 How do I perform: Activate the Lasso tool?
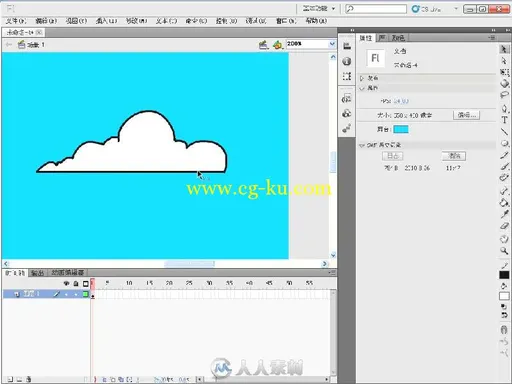click(x=504, y=95)
